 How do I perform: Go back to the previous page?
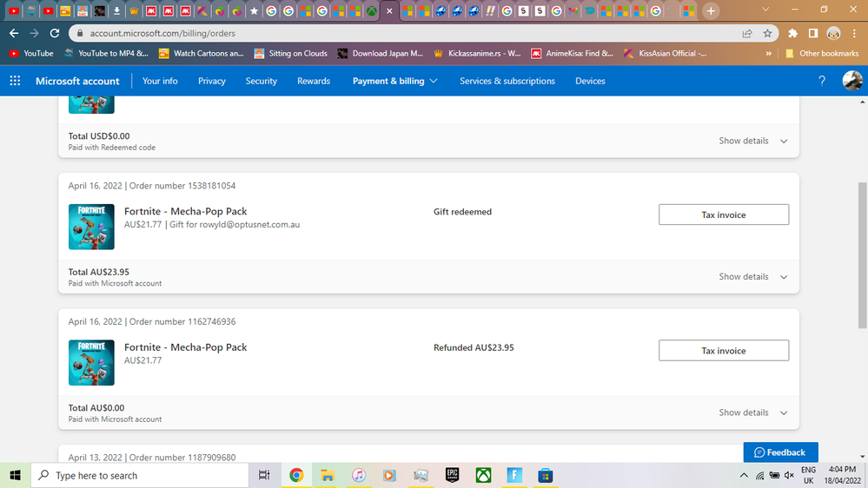tap(14, 33)
